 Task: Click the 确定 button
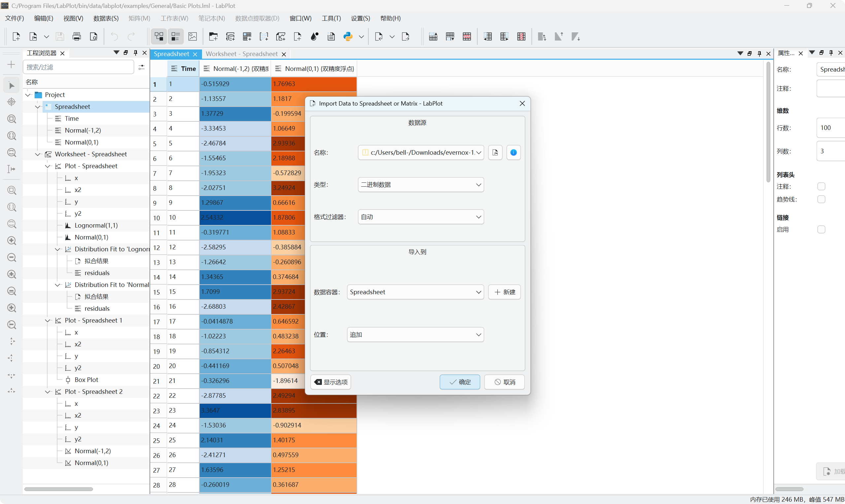coord(460,382)
